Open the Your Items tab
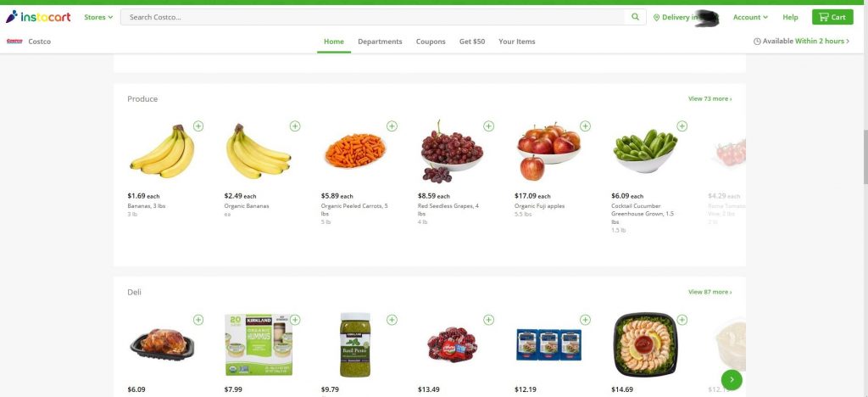Image resolution: width=868 pixels, height=397 pixels. pyautogui.click(x=517, y=42)
